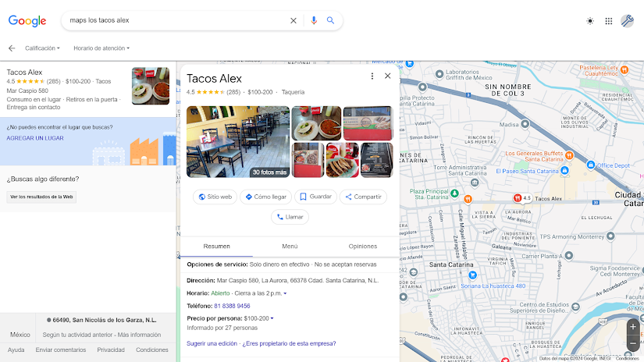
Task: Open the dark menu board photo
Action: coord(376,160)
